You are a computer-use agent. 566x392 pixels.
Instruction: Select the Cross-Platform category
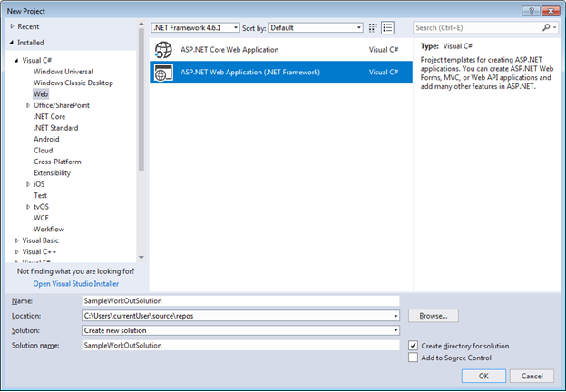pyautogui.click(x=57, y=162)
